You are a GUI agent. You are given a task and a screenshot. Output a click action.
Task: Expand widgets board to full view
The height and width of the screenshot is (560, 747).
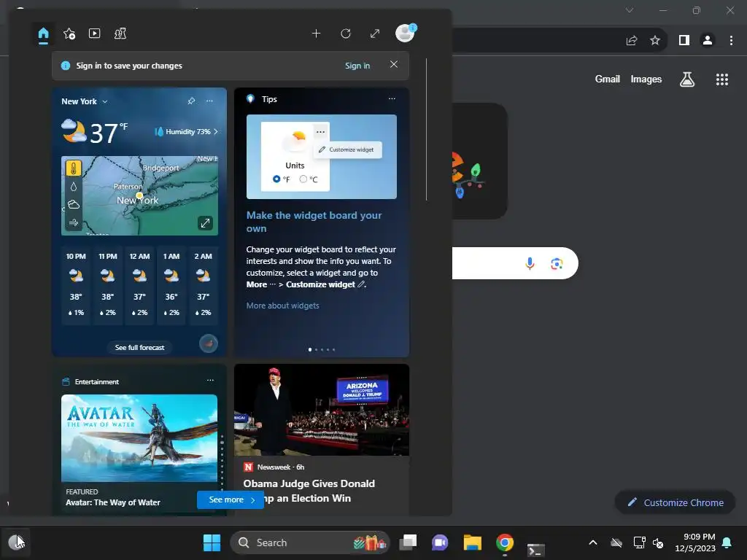pos(375,34)
